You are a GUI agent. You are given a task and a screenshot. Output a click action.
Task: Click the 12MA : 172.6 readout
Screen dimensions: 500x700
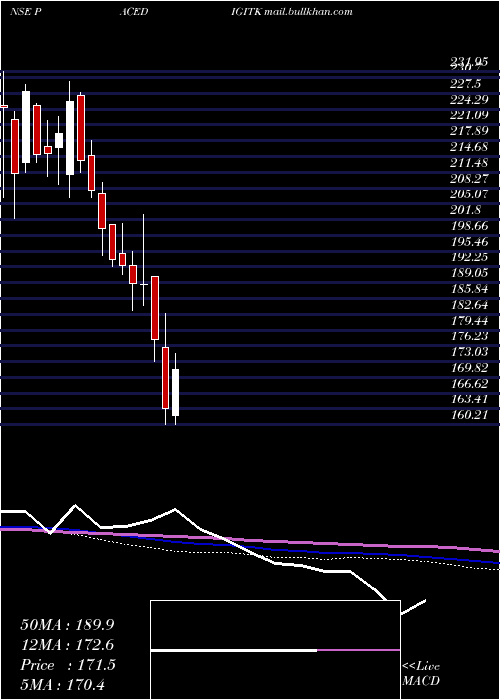pyautogui.click(x=67, y=644)
